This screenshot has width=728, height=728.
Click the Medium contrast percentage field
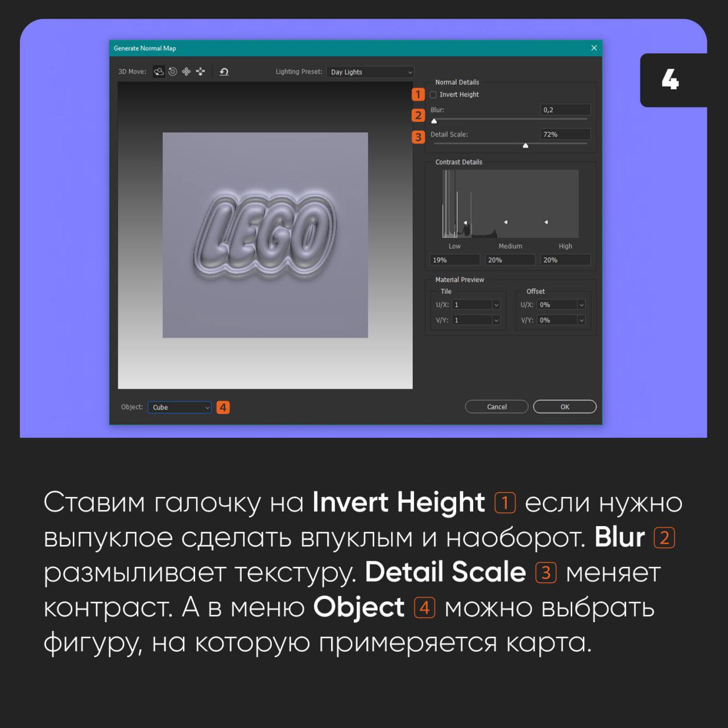[x=510, y=260]
